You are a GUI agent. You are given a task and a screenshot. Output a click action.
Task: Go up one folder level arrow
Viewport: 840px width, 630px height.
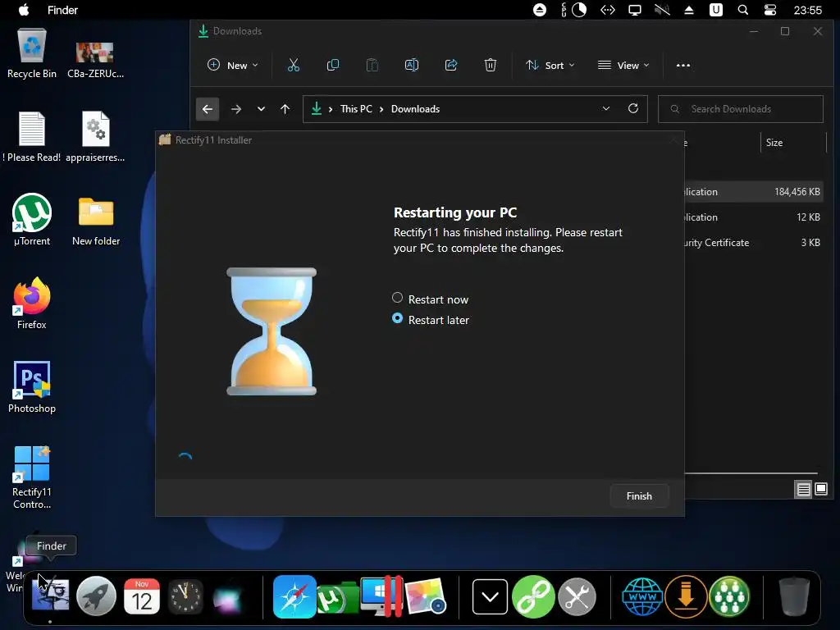pyautogui.click(x=285, y=109)
